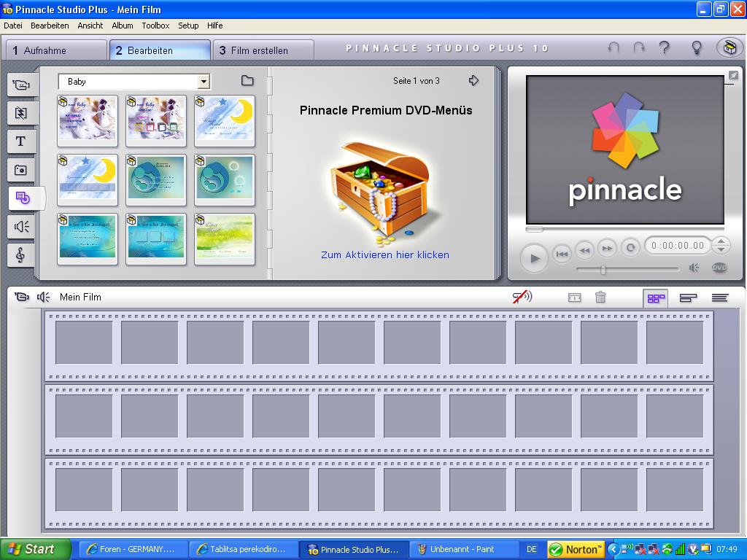Viewport: 747px width, 560px height.
Task: Open help with the question mark icon
Action: tap(665, 47)
